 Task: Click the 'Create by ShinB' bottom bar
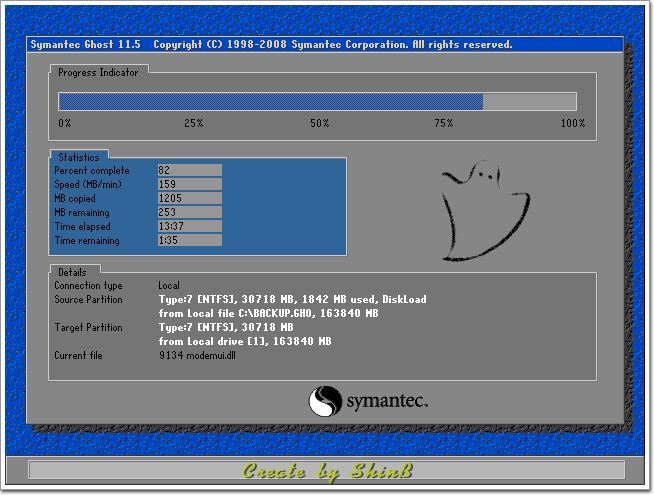click(x=327, y=471)
